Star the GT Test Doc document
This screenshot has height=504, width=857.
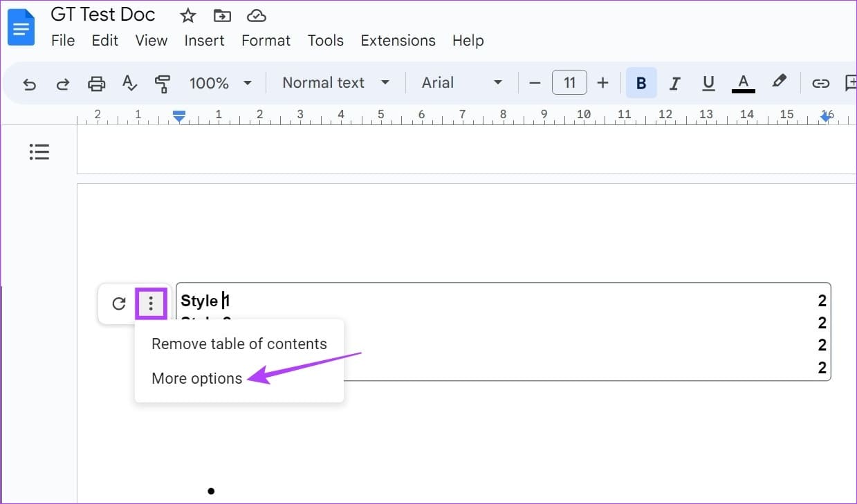(187, 16)
